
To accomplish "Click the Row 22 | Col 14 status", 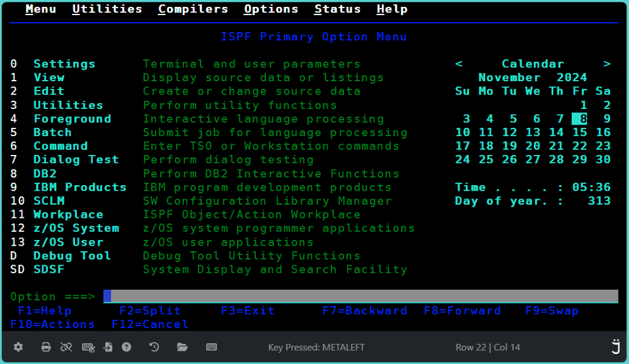I will pos(488,347).
